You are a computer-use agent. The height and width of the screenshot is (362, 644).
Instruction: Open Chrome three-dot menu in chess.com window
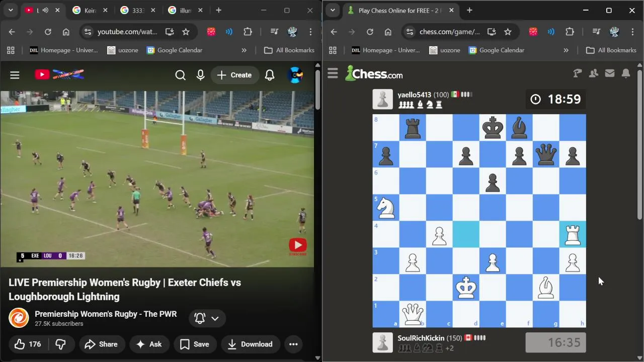[x=632, y=32]
